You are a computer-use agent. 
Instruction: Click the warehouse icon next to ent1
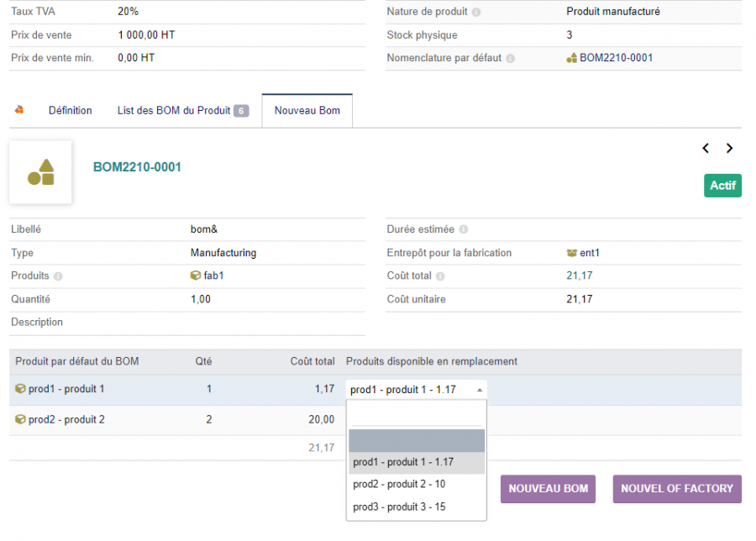coord(573,252)
